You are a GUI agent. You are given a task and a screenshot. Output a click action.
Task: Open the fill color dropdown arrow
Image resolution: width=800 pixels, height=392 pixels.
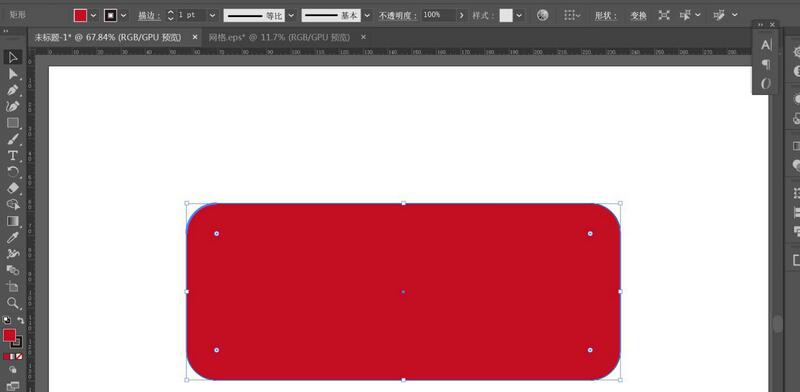click(x=93, y=15)
